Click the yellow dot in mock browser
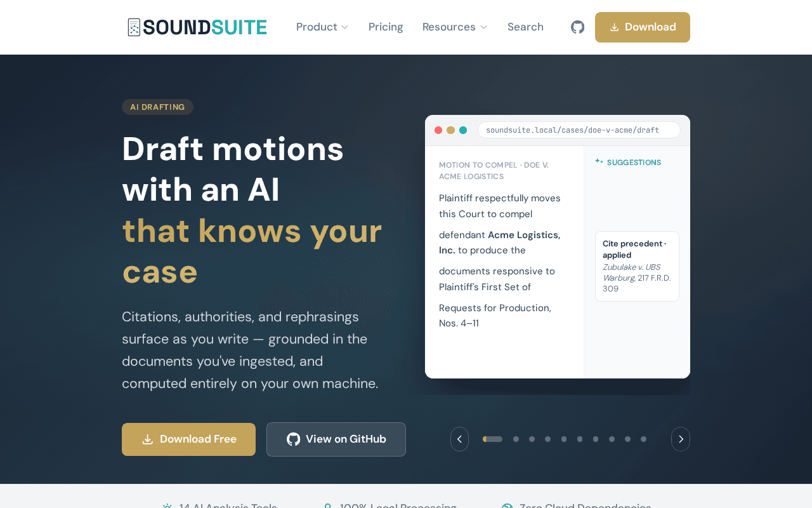This screenshot has width=812, height=508. [450, 130]
